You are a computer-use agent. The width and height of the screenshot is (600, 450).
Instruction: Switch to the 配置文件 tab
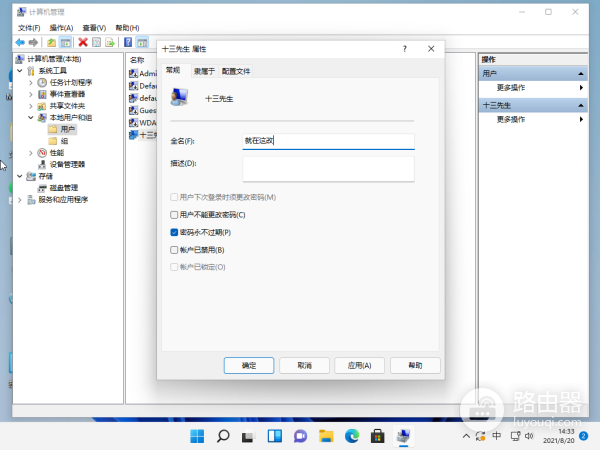(x=236, y=71)
